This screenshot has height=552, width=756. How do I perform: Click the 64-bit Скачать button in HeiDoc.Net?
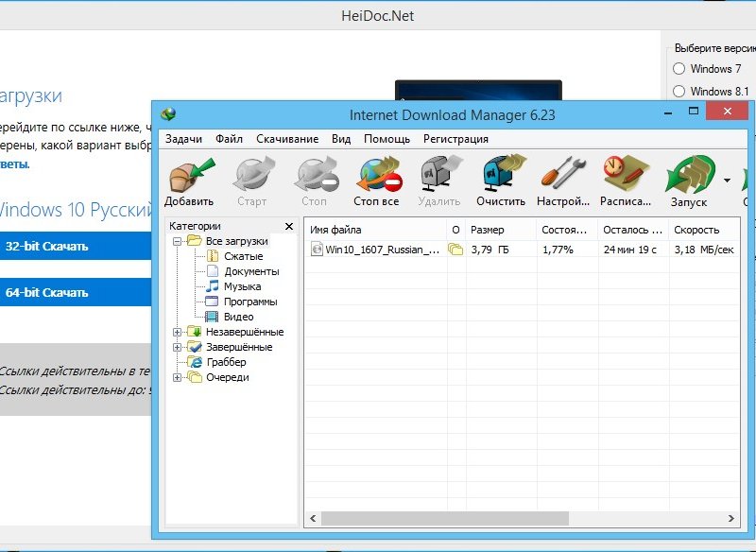click(76, 292)
